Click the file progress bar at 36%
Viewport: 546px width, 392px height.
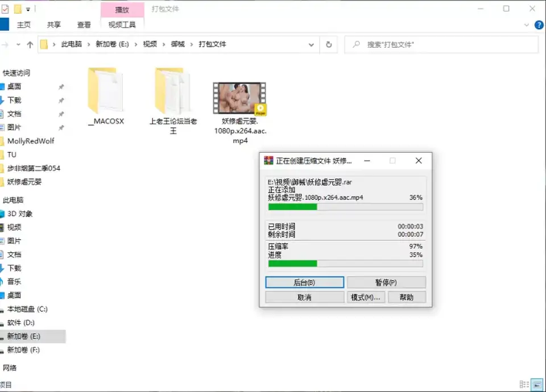[x=346, y=207]
